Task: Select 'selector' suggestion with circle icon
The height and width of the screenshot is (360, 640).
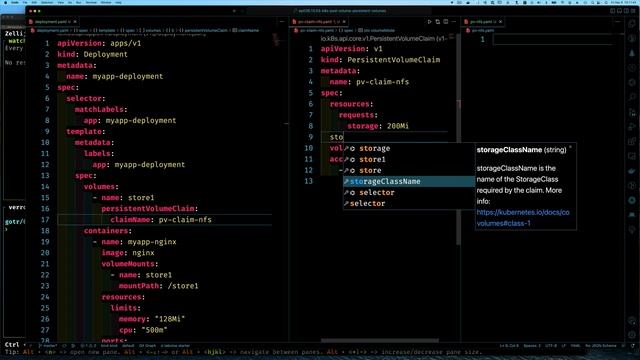Action: pyautogui.click(x=409, y=192)
